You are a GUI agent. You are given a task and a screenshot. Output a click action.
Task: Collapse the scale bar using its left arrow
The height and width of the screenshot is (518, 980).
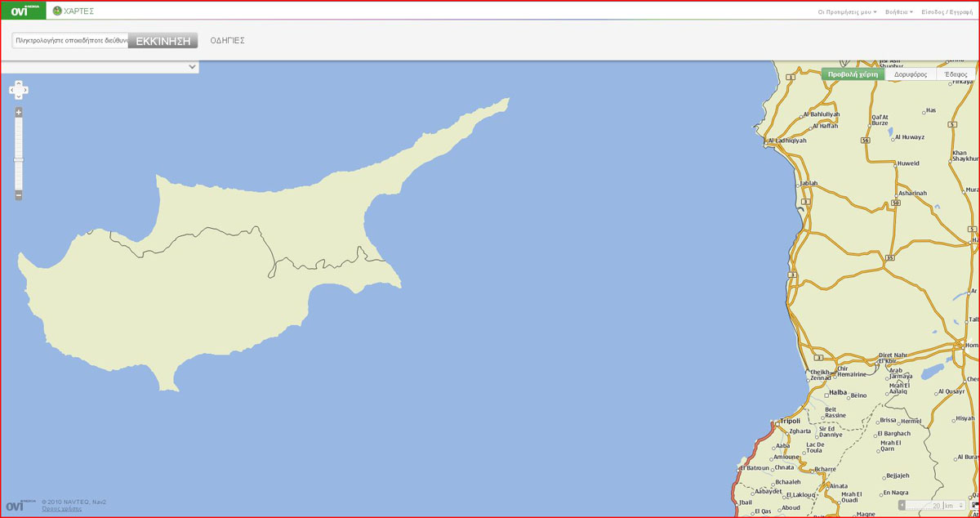(x=902, y=505)
